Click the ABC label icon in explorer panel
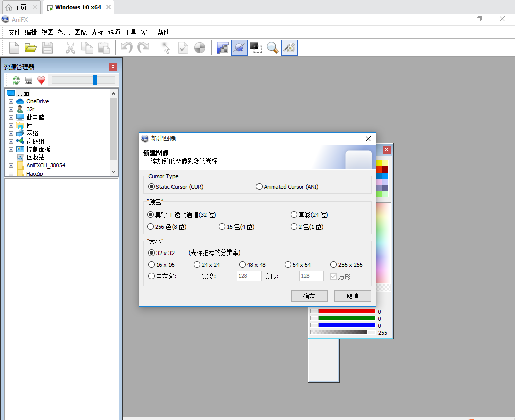515x420 pixels. coord(28,80)
